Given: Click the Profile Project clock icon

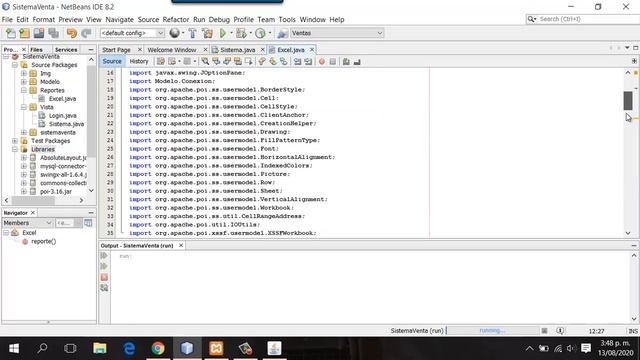Looking at the screenshot, I should (x=260, y=33).
